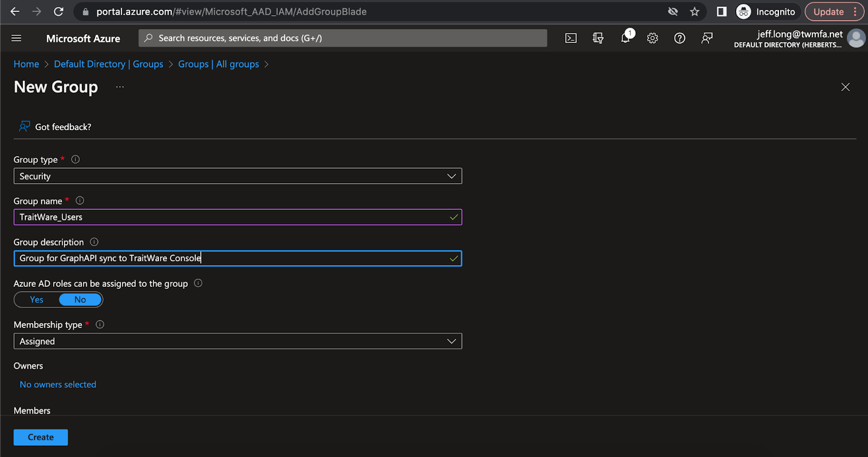
Task: Focus the Search resources, services, and docs box
Action: 343,38
